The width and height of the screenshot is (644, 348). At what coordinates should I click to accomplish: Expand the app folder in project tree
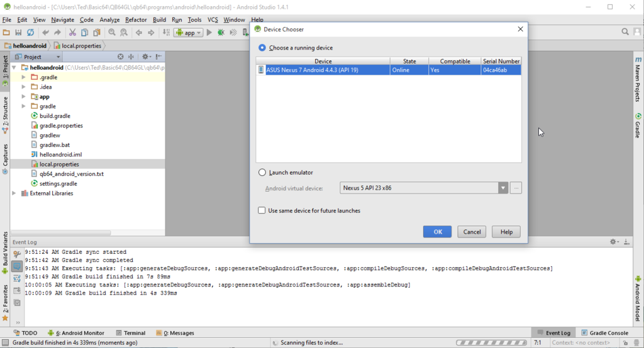[x=24, y=97]
